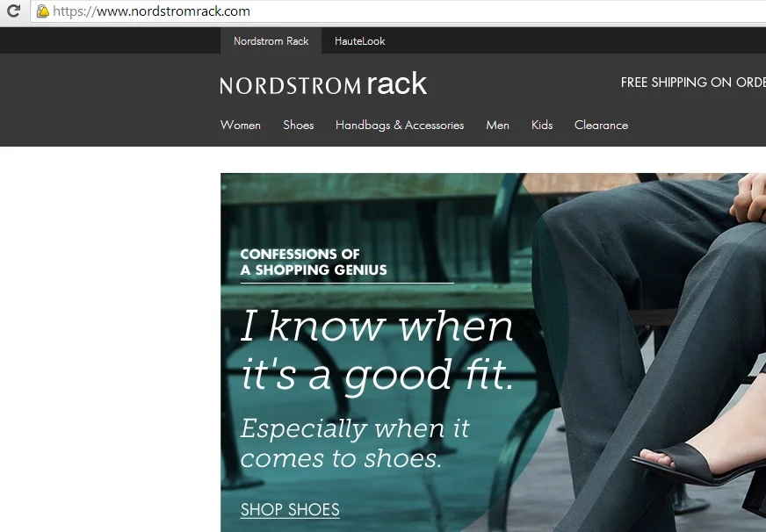This screenshot has height=532, width=766.
Task: Click the Free Shipping banner text
Action: [693, 83]
